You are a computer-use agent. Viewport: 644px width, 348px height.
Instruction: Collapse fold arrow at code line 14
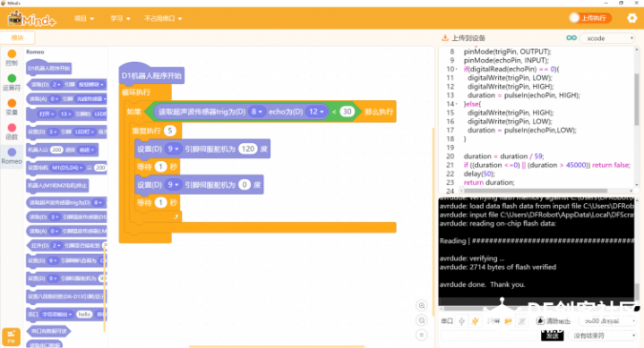(x=456, y=105)
